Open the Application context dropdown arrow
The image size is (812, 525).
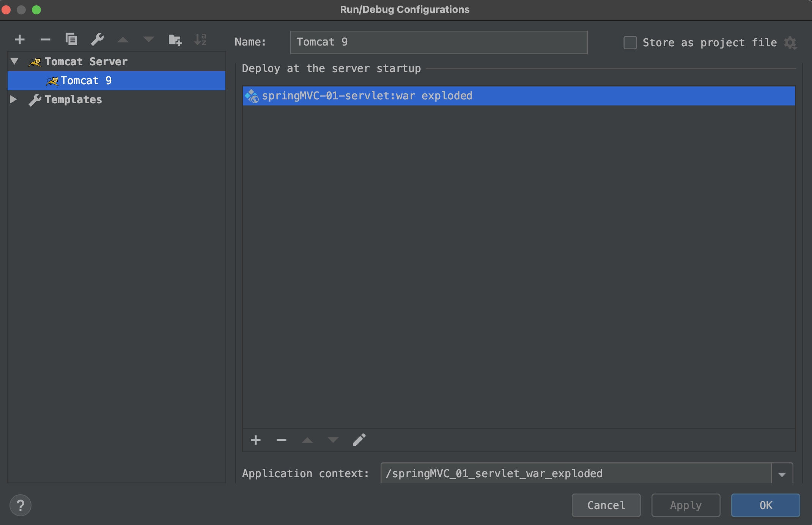(x=782, y=474)
